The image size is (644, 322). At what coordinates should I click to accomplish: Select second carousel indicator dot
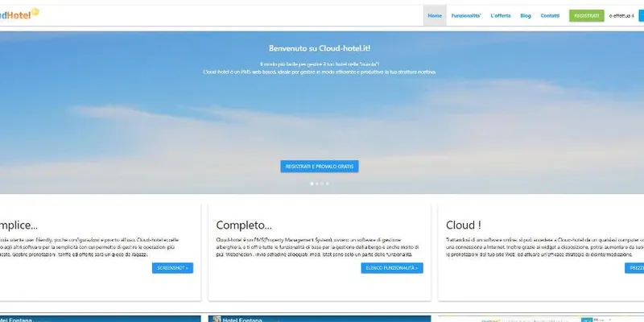point(316,184)
